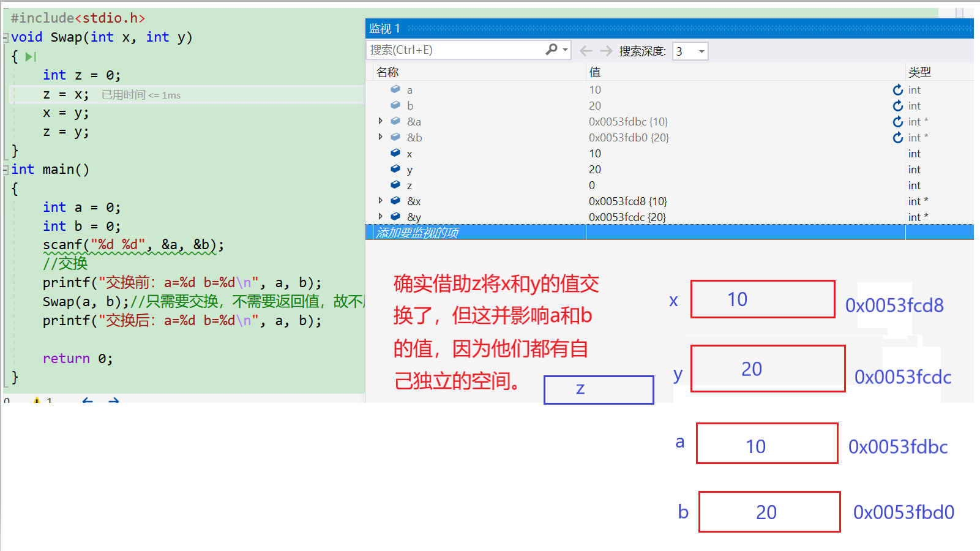Viewport: 980px width, 551px height.
Task: Click the variable cube icon for a
Action: [x=395, y=89]
